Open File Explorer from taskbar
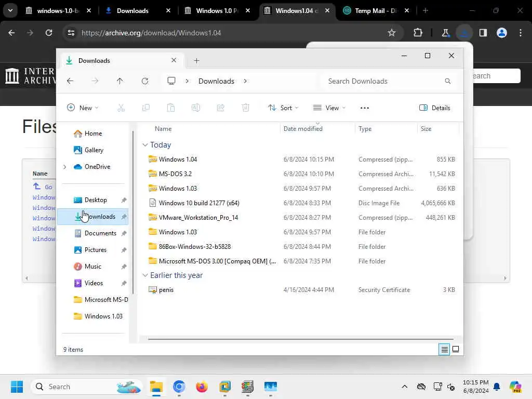 point(156,387)
